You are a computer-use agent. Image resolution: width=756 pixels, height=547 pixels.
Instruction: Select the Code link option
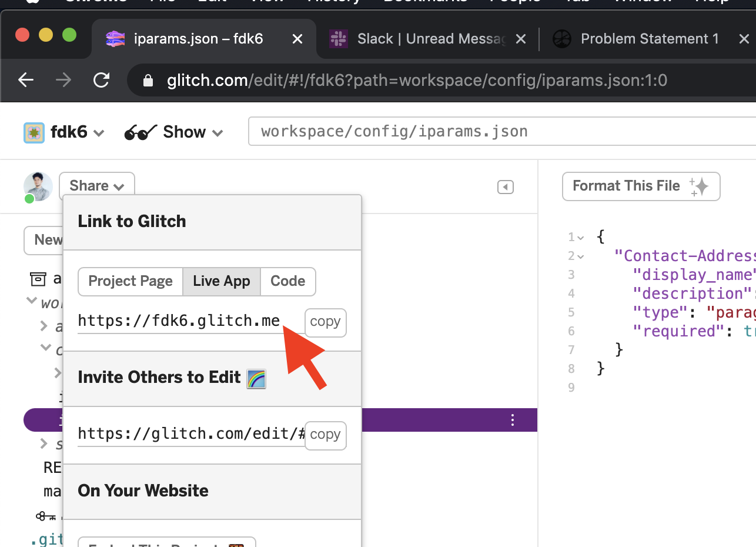[287, 281]
